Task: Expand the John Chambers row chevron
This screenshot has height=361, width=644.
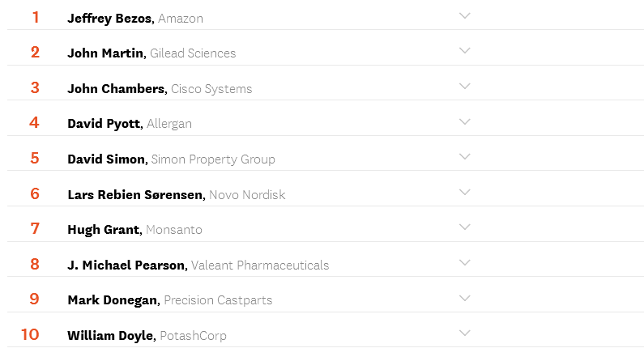Action: tap(464, 87)
